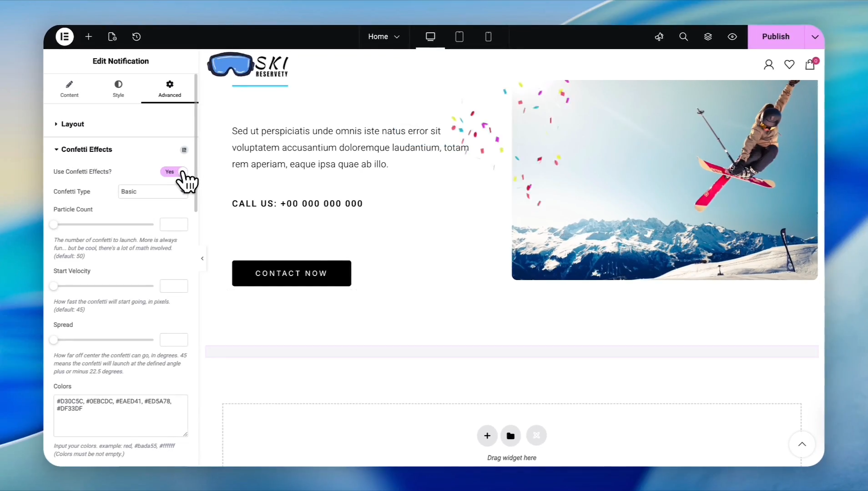
Task: Open the Home page dropdown
Action: (x=384, y=37)
